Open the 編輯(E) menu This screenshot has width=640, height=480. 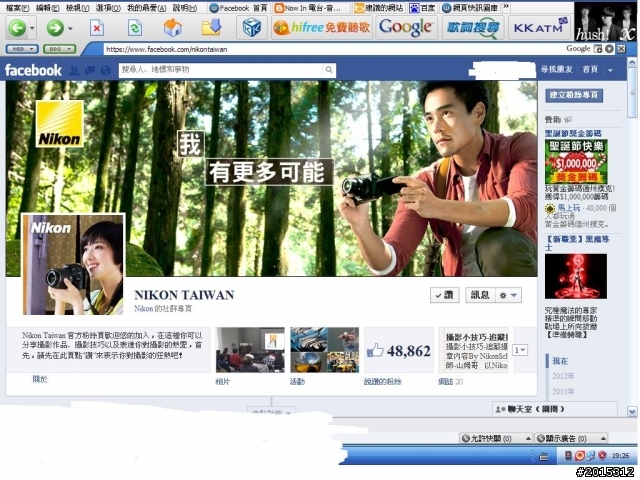(x=47, y=8)
